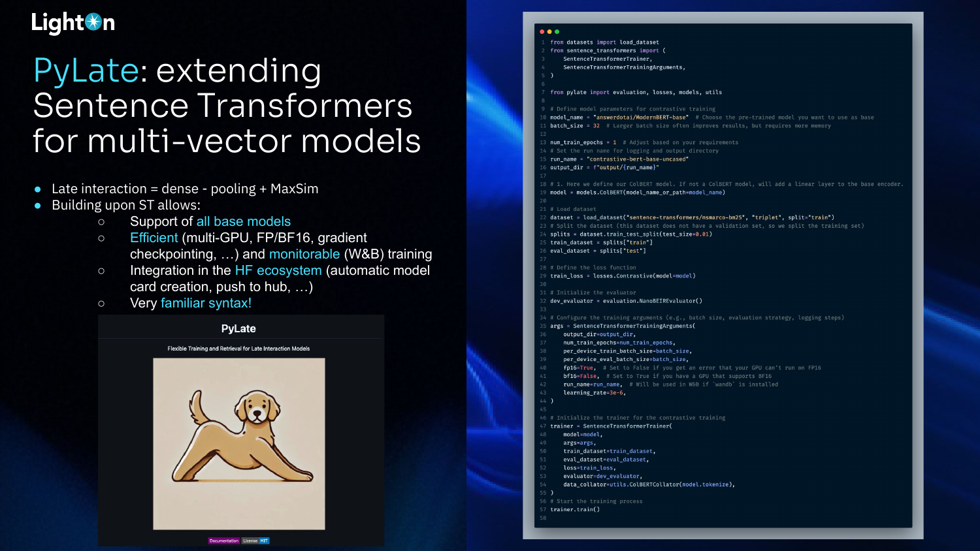Click the 'Building upon ST allows:' bullet
Viewport: 980px width, 551px height.
pos(126,205)
